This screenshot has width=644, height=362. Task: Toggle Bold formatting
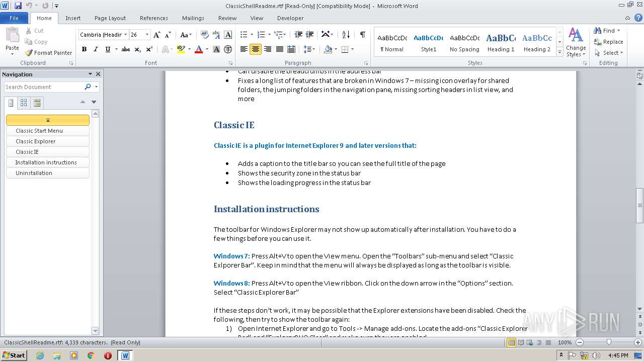84,49
